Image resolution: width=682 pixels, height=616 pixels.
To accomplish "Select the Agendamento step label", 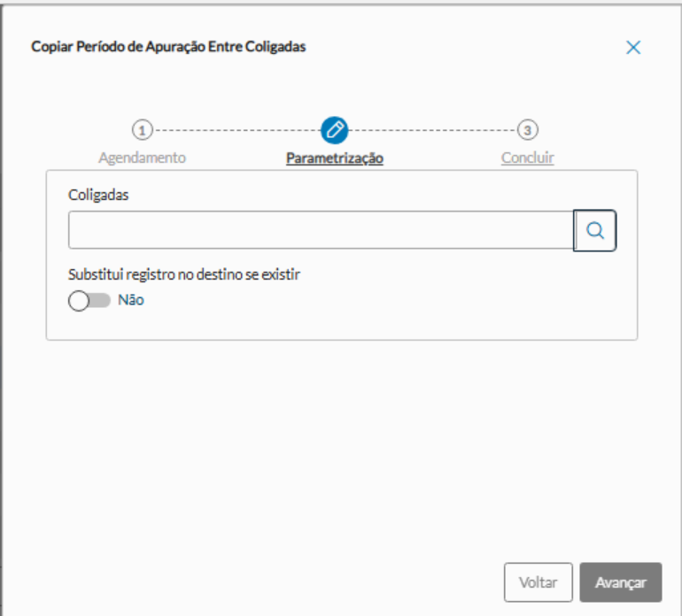I will click(142, 158).
